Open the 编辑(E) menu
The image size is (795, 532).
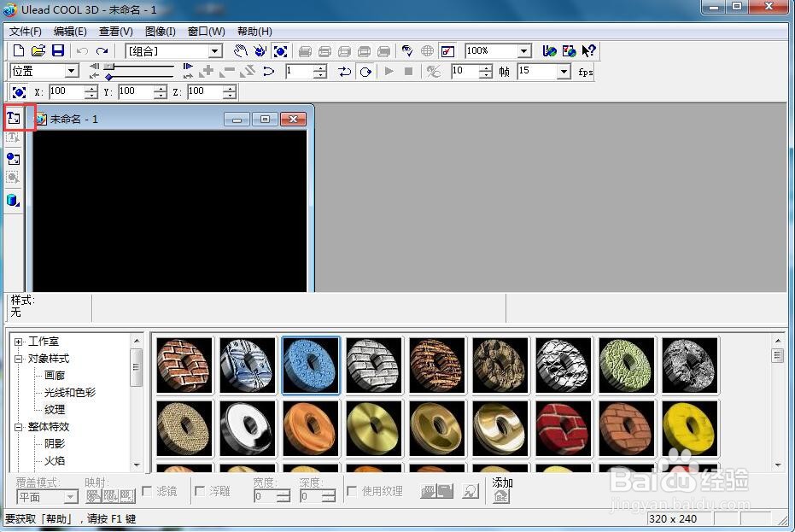pyautogui.click(x=70, y=32)
